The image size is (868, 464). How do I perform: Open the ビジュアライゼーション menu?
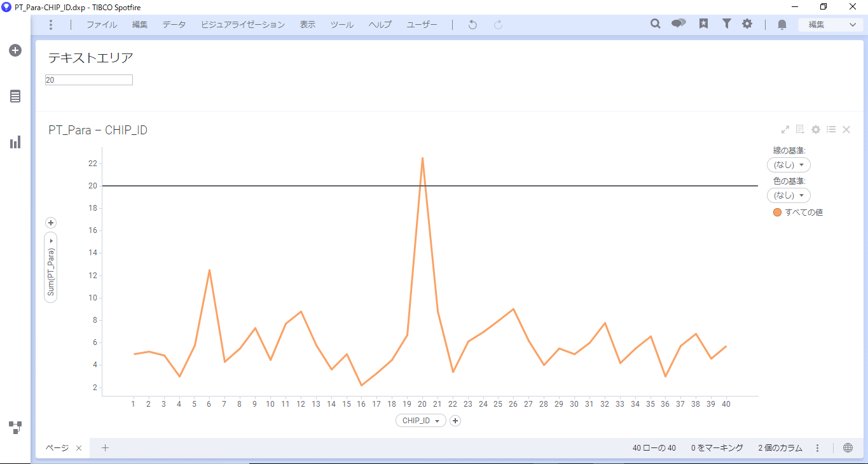[243, 25]
